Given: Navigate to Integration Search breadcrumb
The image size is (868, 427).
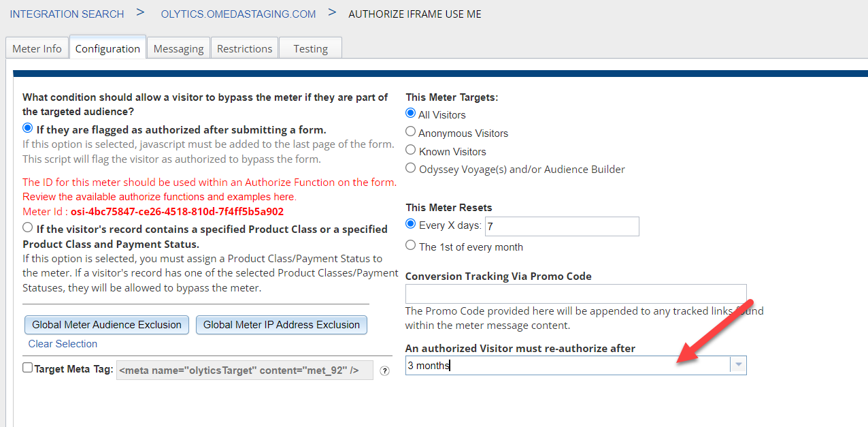Looking at the screenshot, I should (x=67, y=14).
